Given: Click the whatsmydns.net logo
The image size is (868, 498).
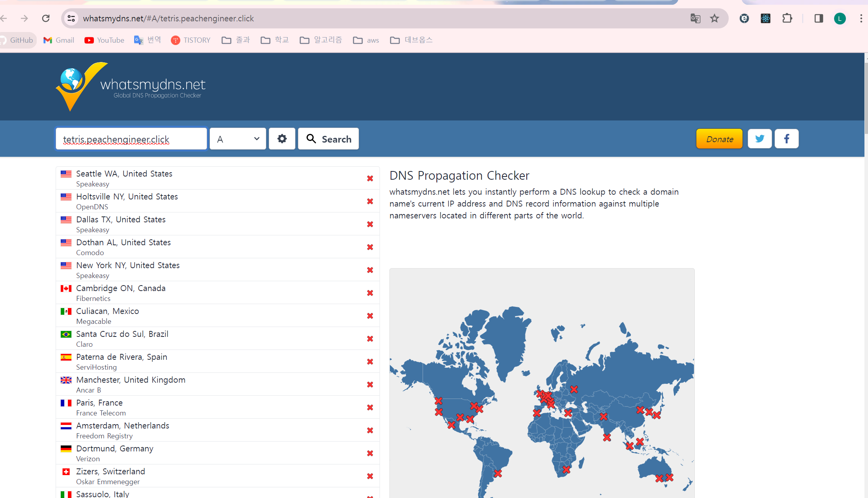Looking at the screenshot, I should click(131, 86).
